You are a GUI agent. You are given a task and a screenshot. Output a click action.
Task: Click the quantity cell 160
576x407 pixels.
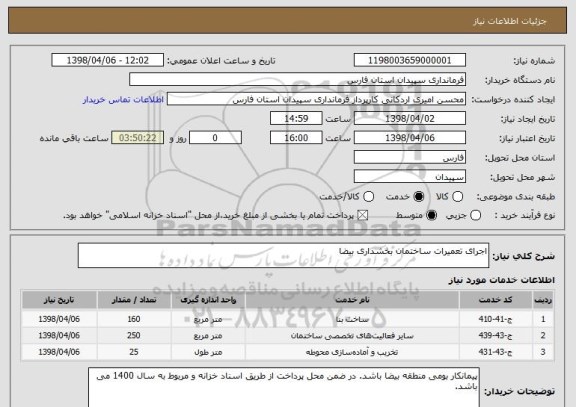tap(134, 319)
